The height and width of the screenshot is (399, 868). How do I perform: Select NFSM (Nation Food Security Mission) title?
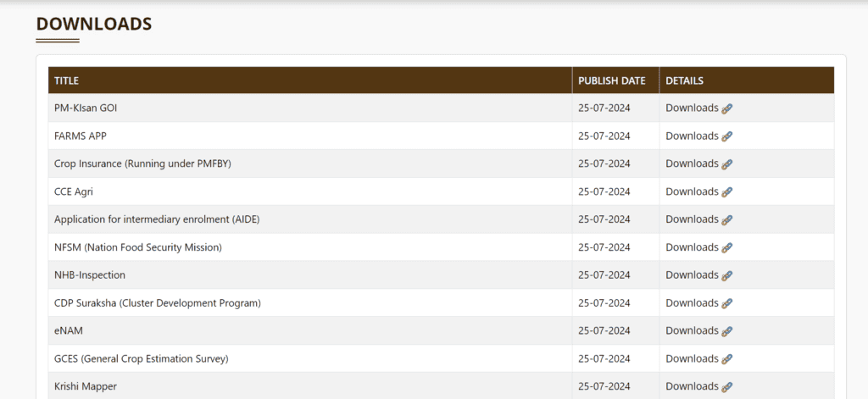coord(138,247)
